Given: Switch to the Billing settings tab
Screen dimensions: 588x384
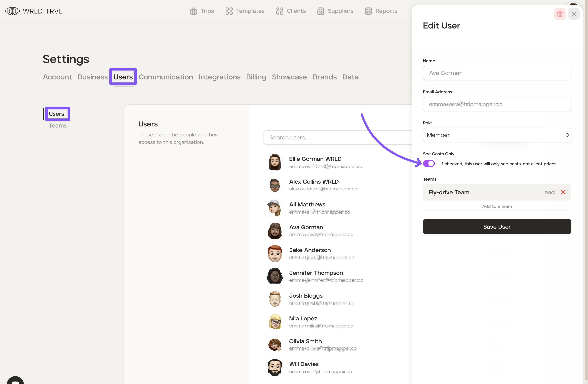Looking at the screenshot, I should coord(256,77).
